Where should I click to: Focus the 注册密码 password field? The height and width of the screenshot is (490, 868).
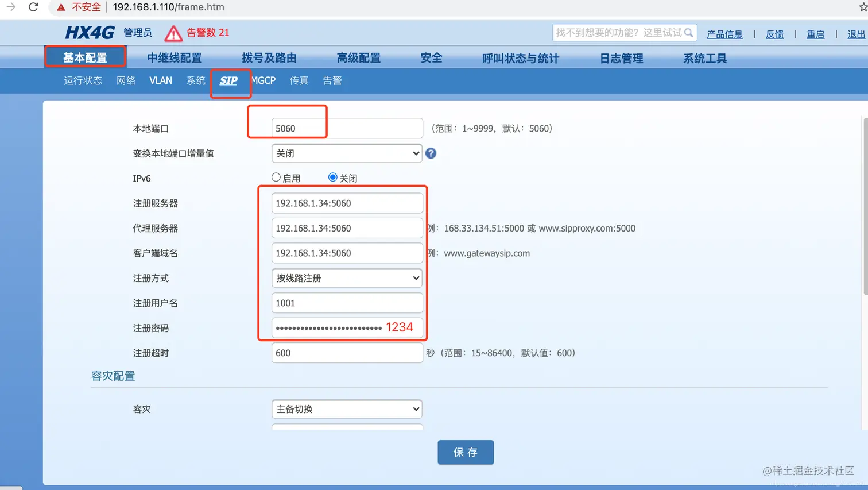click(x=347, y=327)
